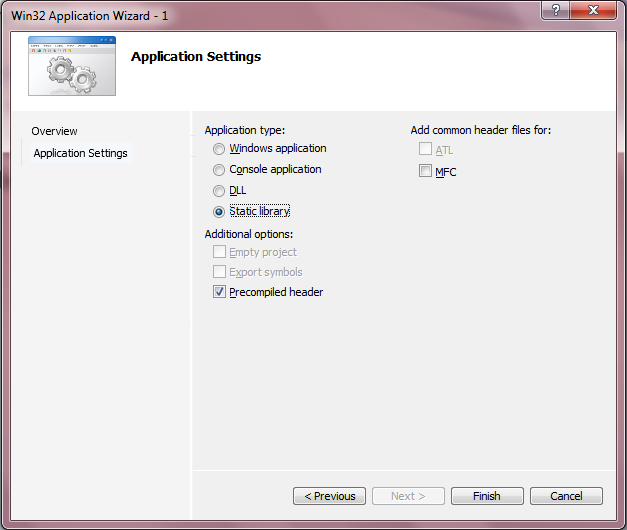This screenshot has width=627, height=530.
Task: Uncheck the Precompiled header checkbox
Action: point(219,292)
